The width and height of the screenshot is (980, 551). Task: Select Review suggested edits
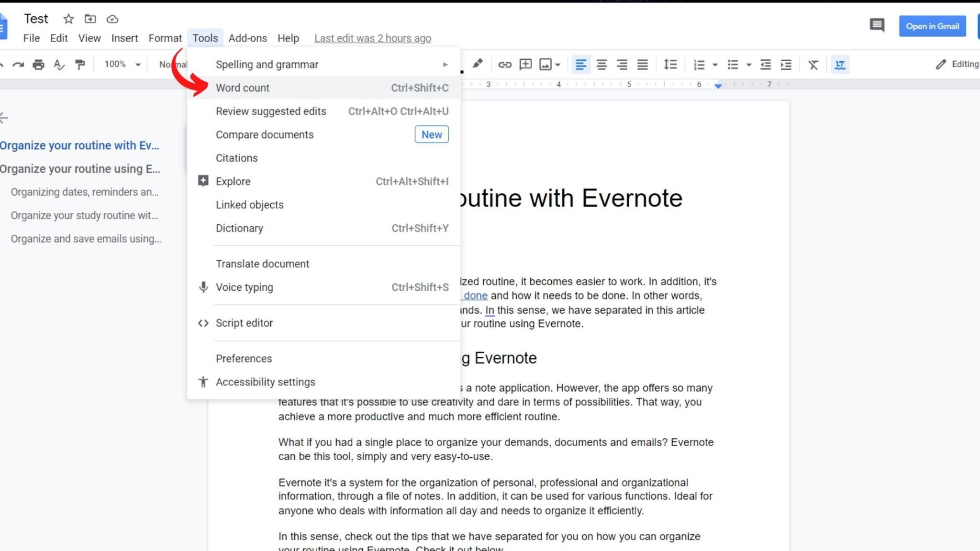click(x=324, y=111)
